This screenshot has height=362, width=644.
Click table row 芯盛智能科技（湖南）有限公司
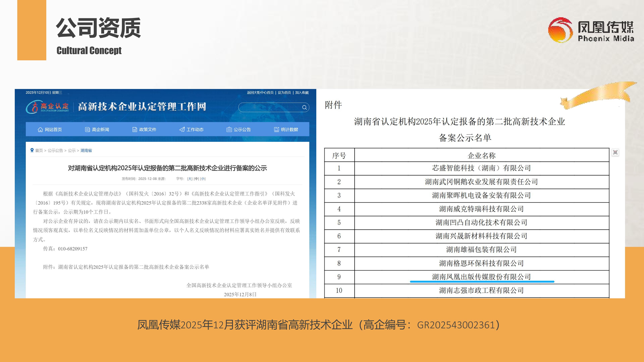[467, 168]
